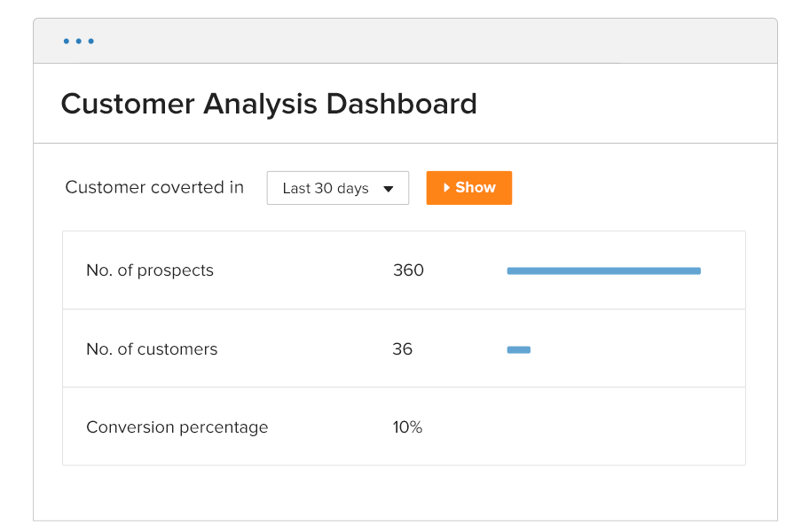Viewport: 810px width, 532px height.
Task: Click the blank area below the metrics table
Action: (x=404, y=492)
